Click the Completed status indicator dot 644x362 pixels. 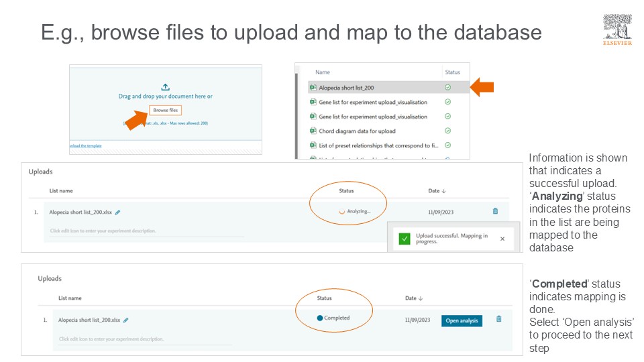(320, 318)
